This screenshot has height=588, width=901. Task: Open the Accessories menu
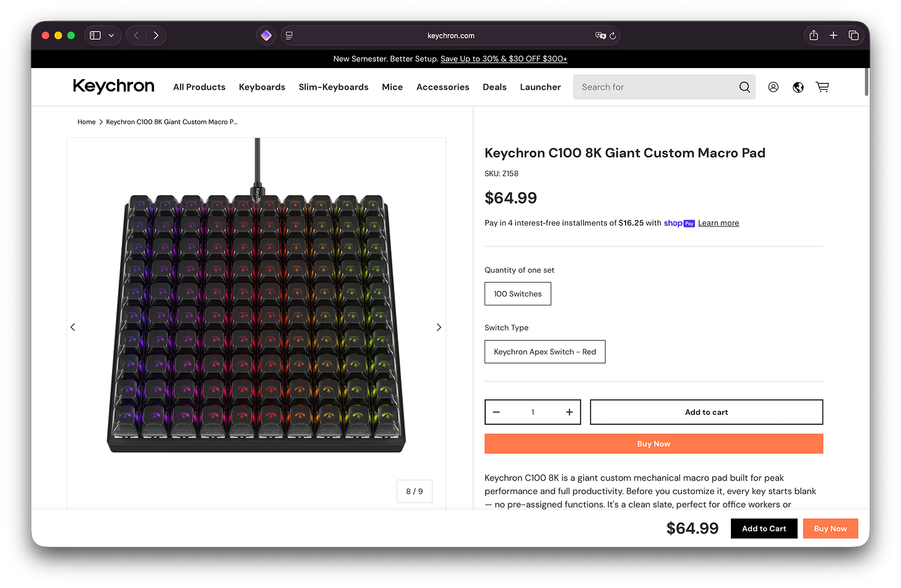point(442,87)
